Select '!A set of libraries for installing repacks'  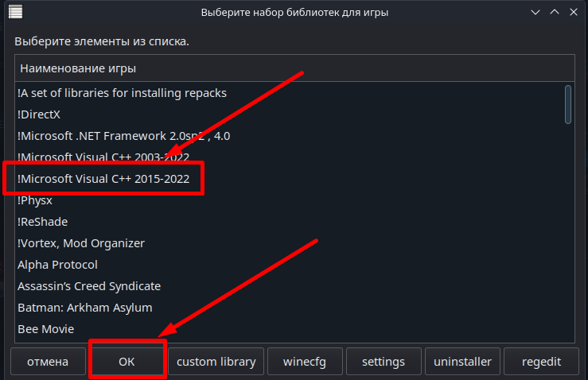(122, 93)
